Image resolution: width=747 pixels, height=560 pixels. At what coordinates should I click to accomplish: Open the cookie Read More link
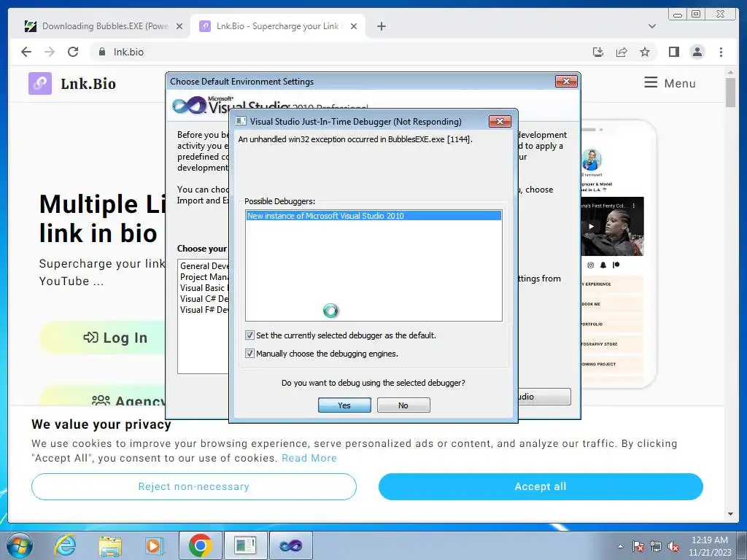309,458
